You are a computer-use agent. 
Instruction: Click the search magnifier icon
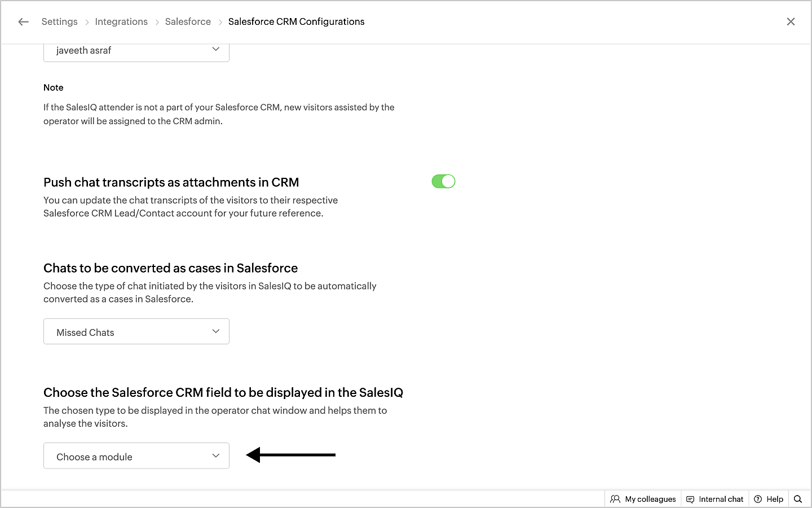point(798,499)
